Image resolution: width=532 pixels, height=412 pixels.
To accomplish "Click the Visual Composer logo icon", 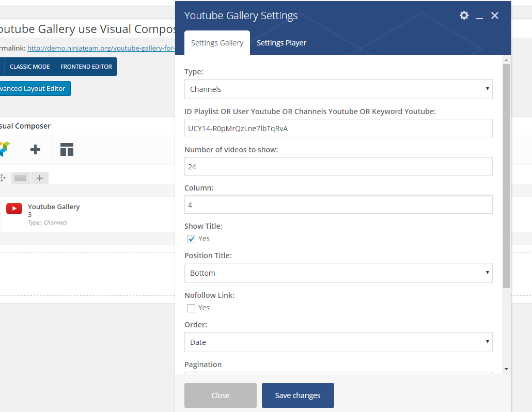I will pos(5,149).
